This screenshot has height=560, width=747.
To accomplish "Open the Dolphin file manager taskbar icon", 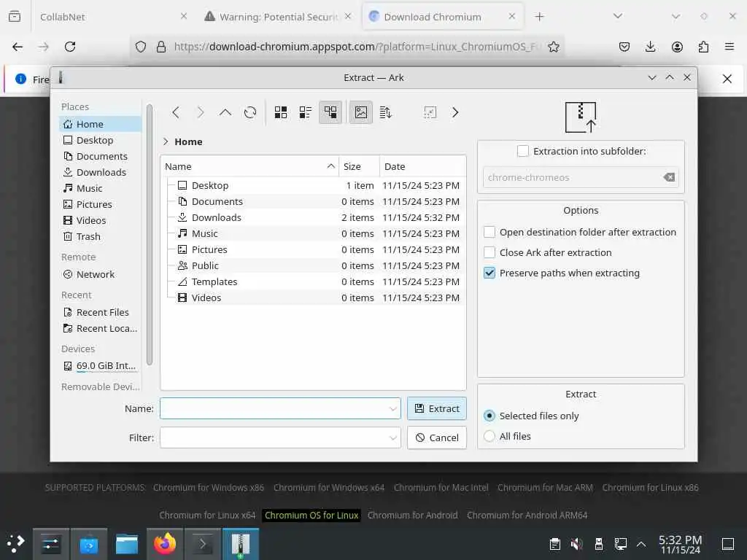I will (127, 544).
